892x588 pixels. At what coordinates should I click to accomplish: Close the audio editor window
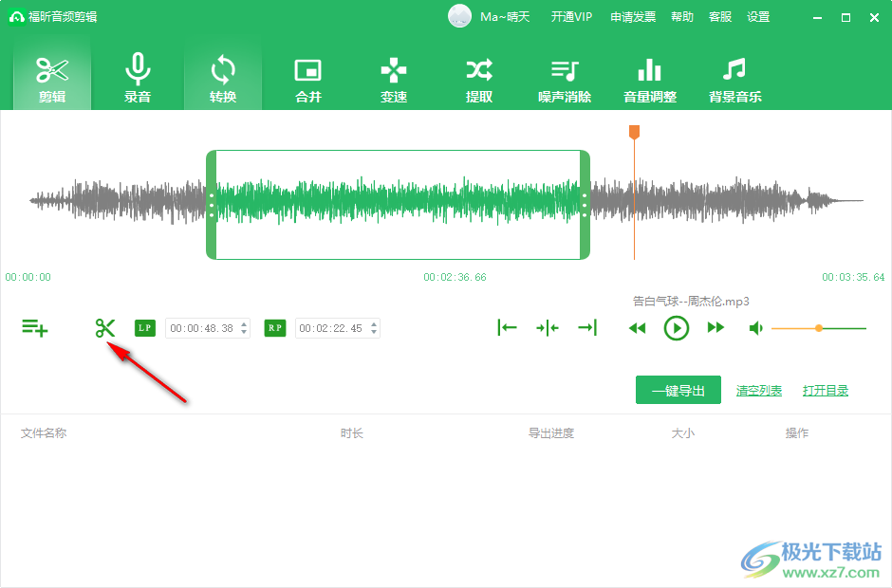[874, 18]
